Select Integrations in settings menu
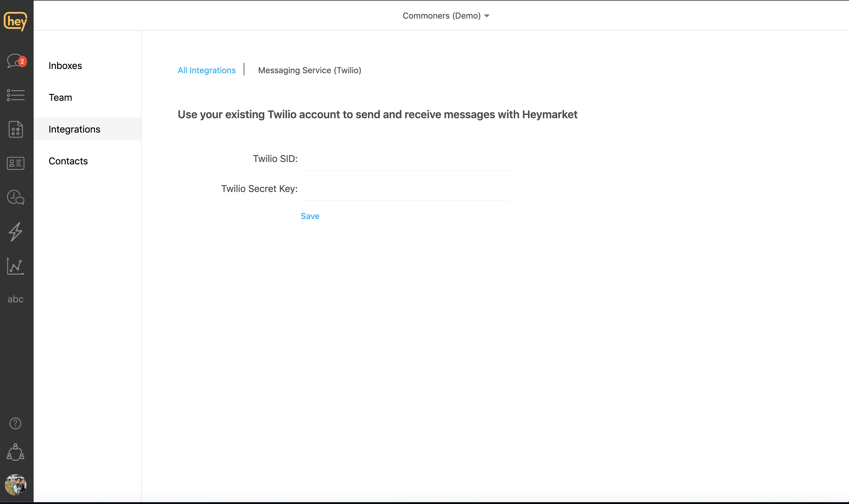 tap(87, 129)
